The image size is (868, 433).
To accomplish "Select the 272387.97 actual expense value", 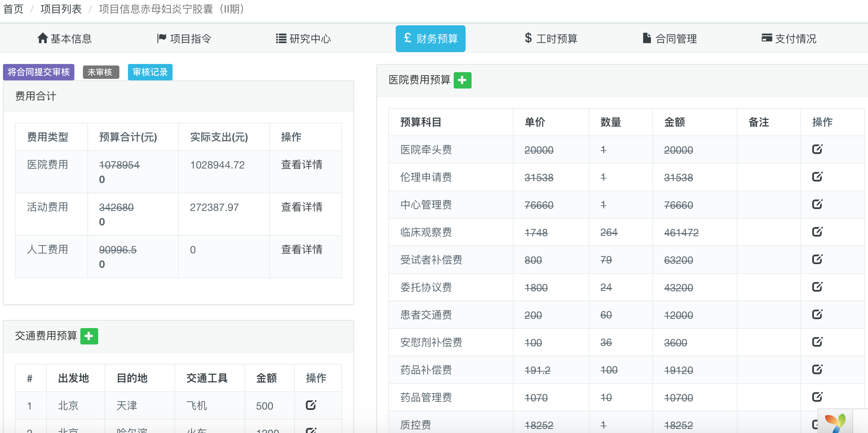I will click(215, 207).
